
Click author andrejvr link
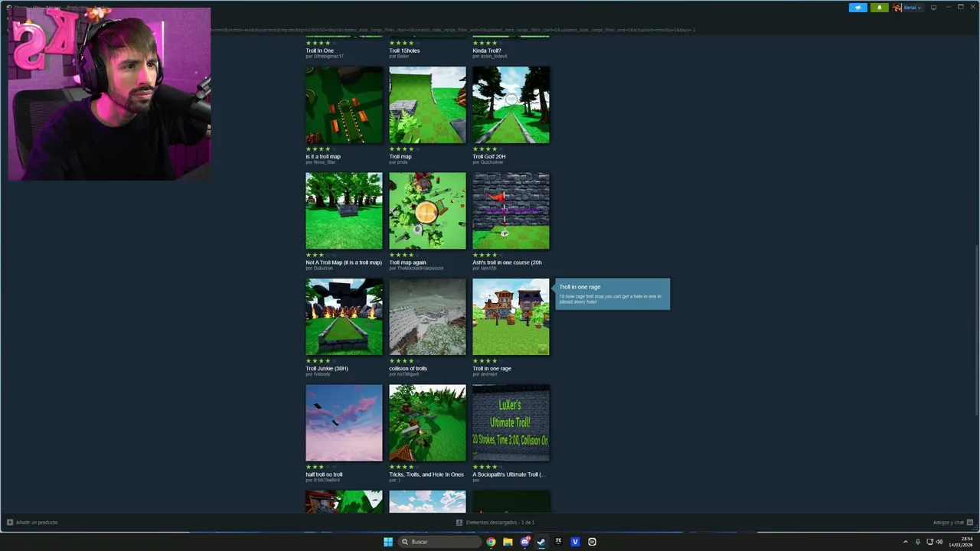[488, 374]
